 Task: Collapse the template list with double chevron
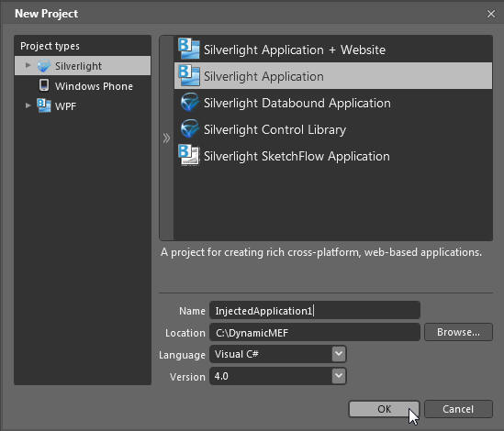[x=166, y=138]
